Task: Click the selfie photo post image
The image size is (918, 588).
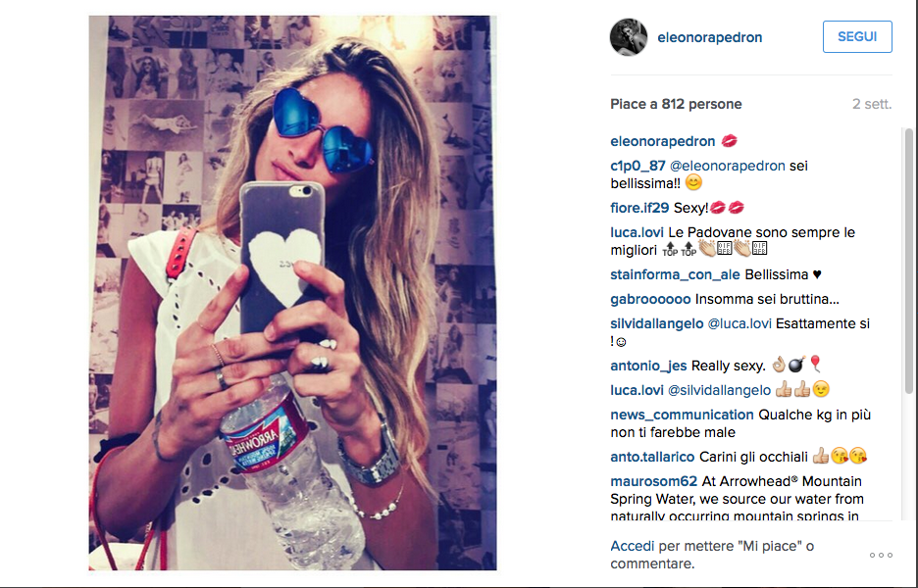Action: coord(292,293)
